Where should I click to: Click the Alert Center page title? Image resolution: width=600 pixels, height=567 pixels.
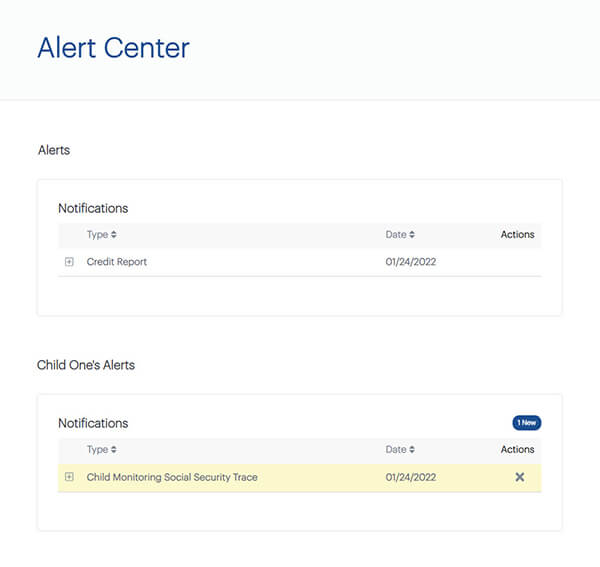pyautogui.click(x=113, y=47)
